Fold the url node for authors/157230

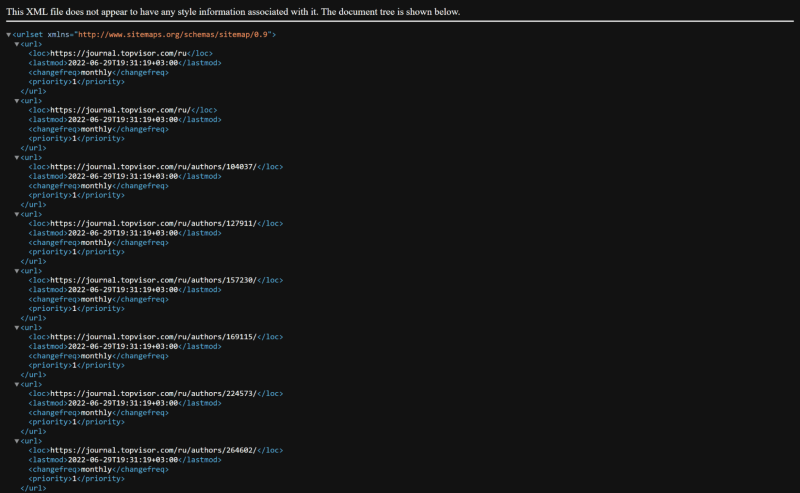(17, 270)
